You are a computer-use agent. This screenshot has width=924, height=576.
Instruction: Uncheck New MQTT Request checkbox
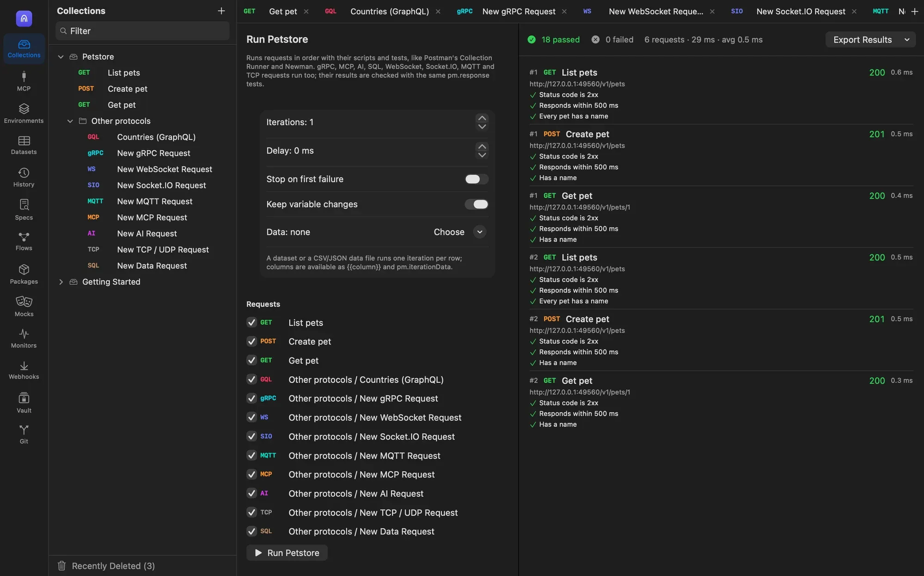(251, 455)
